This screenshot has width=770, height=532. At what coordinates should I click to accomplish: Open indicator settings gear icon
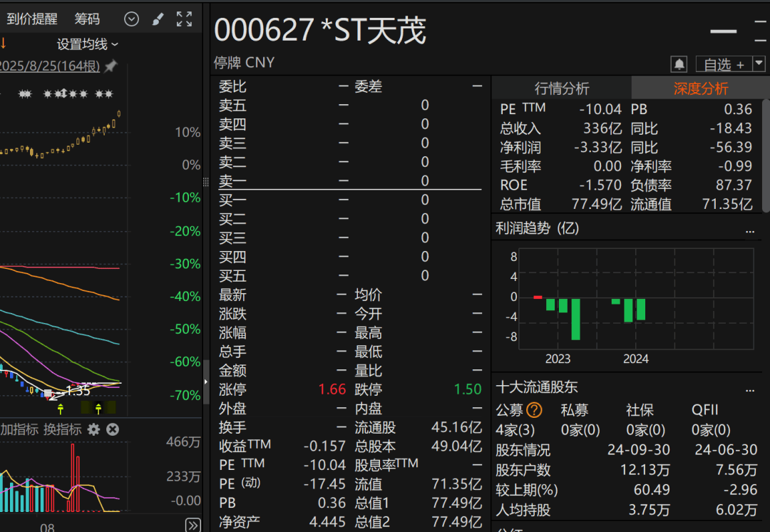pos(93,429)
